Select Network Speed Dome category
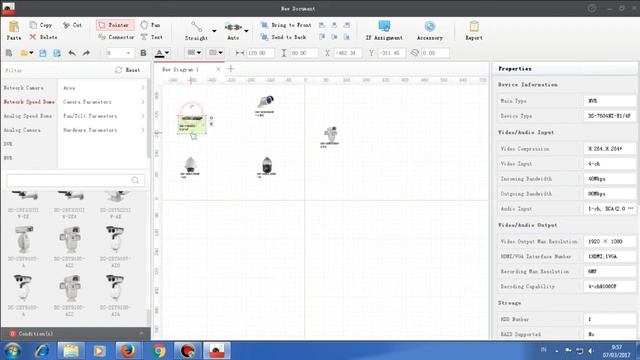Viewport: 640px width, 360px height. (29, 102)
